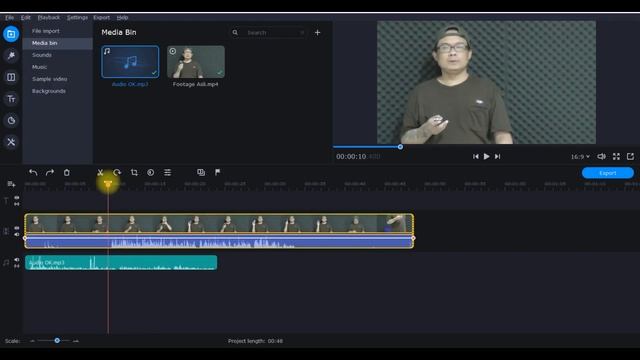The image size is (640, 360).
Task: Toggle video track visibility eye icon
Action: (17, 228)
